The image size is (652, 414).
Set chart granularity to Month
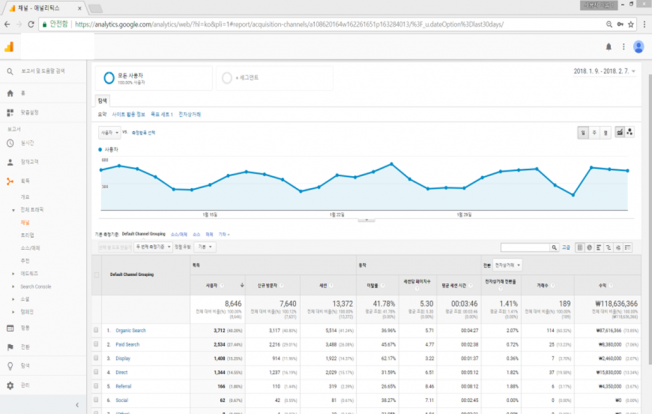(x=605, y=133)
